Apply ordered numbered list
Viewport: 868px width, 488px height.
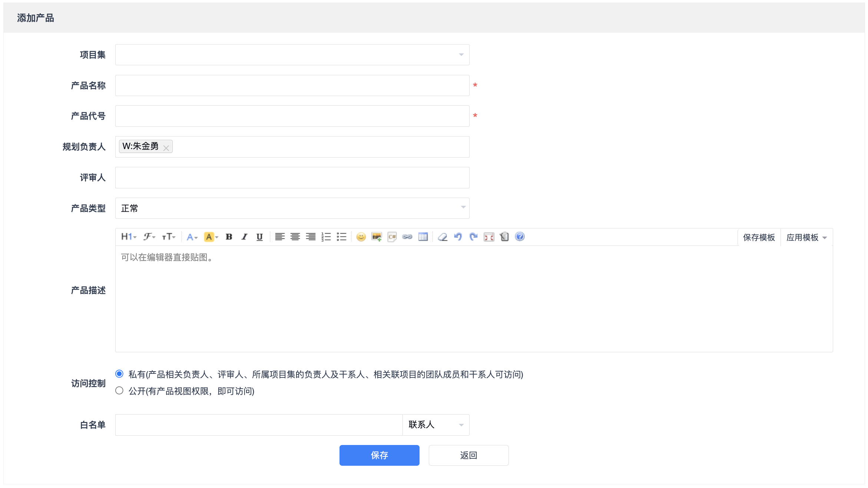coord(326,237)
